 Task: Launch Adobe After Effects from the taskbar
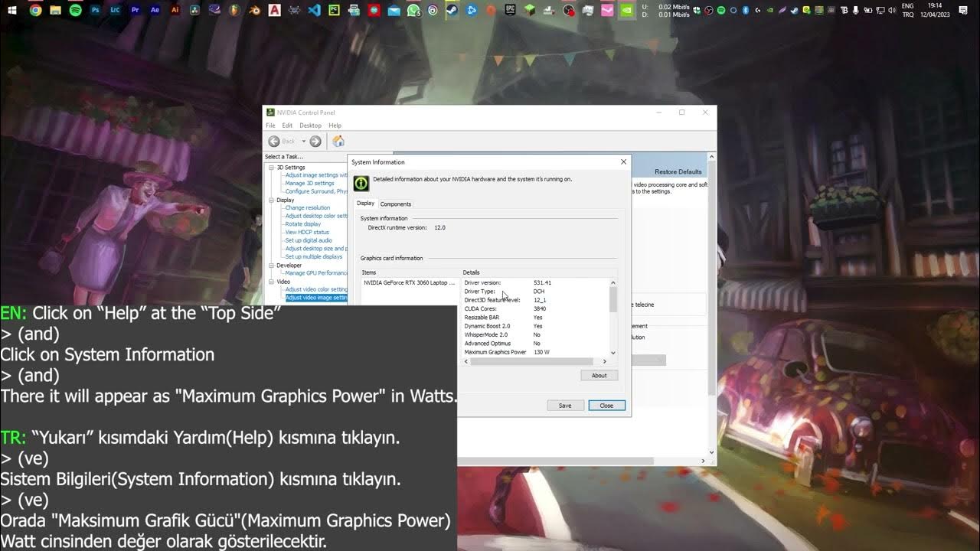tap(155, 11)
